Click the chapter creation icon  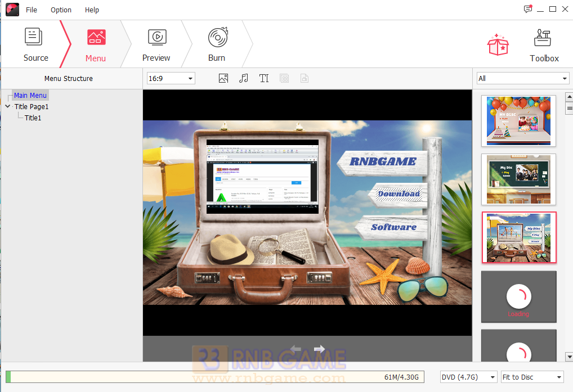305,78
